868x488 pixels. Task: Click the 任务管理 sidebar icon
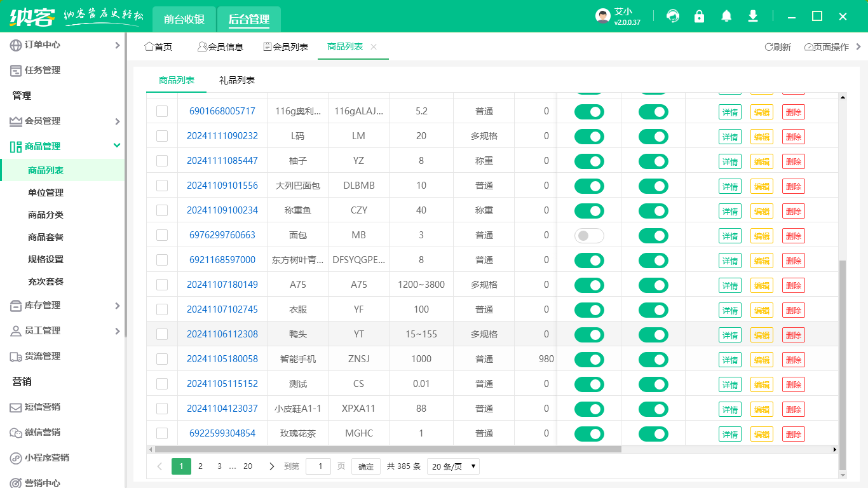tap(16, 71)
